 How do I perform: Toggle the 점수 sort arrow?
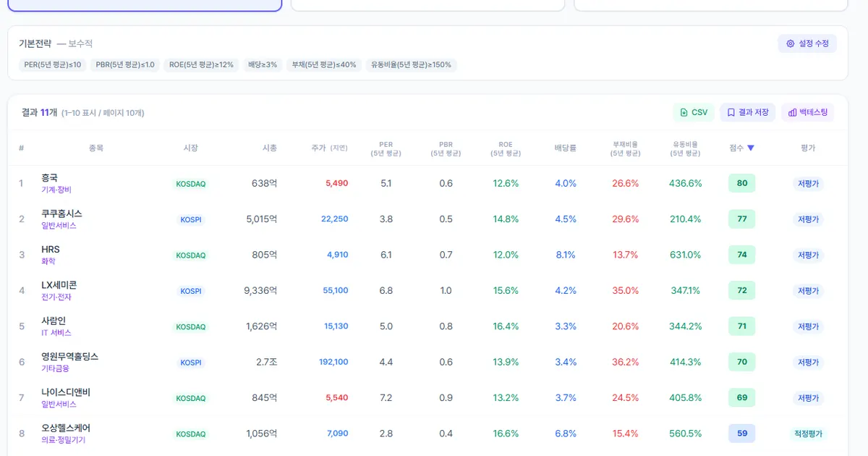pyautogui.click(x=751, y=148)
